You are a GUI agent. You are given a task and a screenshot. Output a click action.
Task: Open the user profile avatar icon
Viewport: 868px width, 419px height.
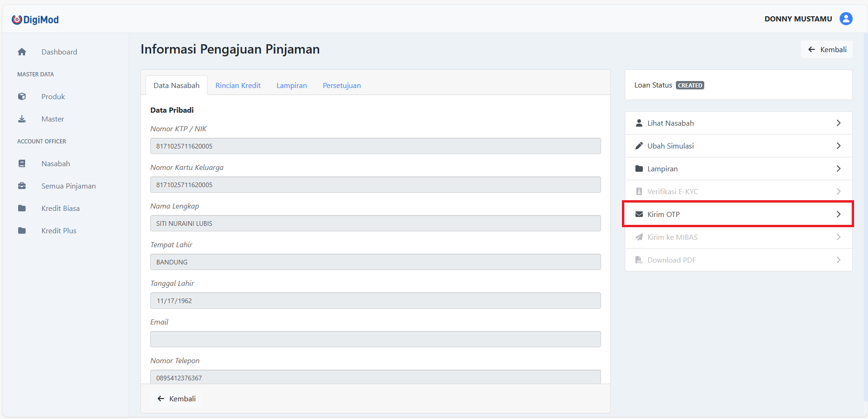click(846, 19)
